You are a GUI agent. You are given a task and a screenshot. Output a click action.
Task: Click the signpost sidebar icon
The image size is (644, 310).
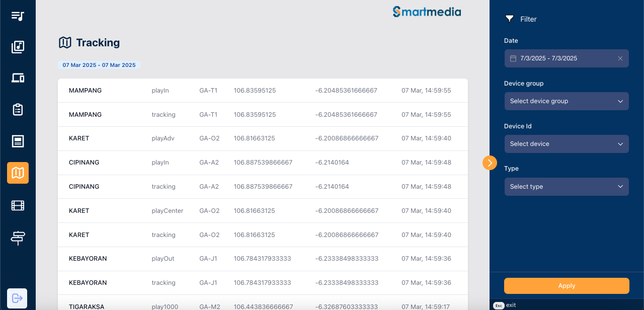pyautogui.click(x=18, y=238)
